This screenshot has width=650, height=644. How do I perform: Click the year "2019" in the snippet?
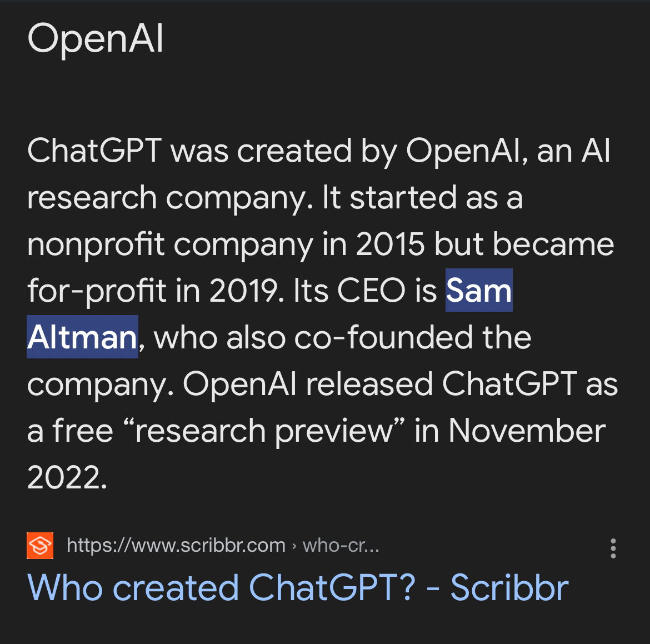pos(244,290)
